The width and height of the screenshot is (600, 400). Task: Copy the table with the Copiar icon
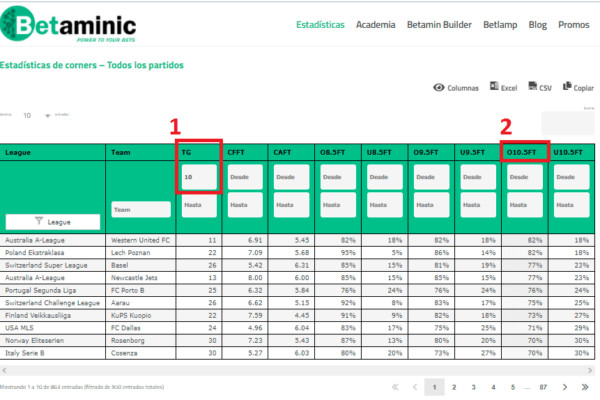coord(567,86)
